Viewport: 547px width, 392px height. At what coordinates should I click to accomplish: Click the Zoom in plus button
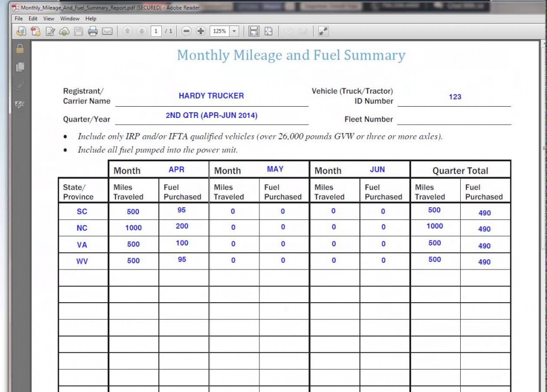[x=201, y=31]
